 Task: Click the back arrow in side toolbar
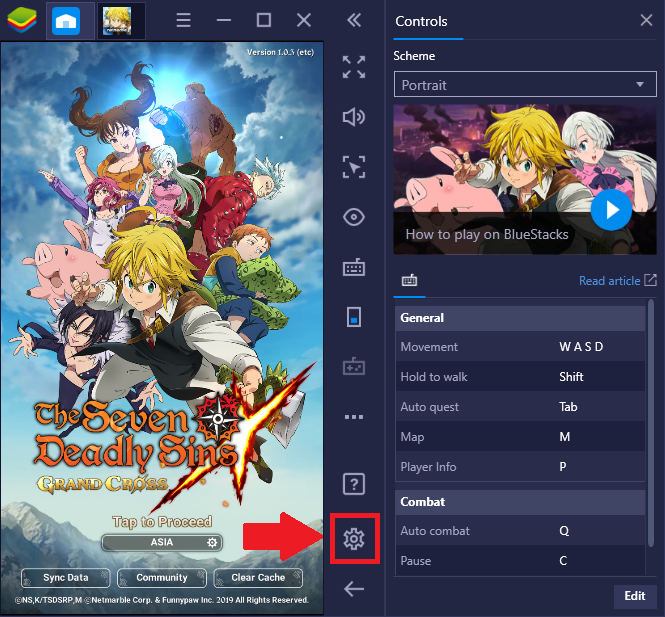point(354,589)
